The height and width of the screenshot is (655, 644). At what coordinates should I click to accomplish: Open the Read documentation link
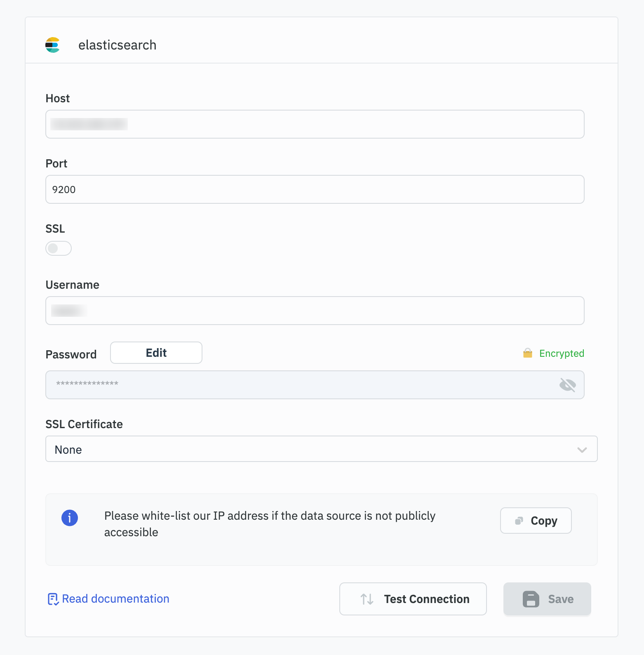click(x=115, y=599)
